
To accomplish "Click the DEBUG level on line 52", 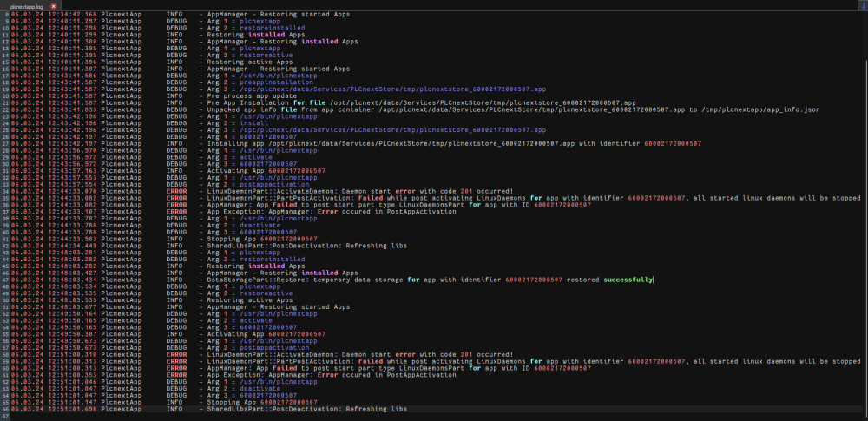I will click(x=176, y=313).
